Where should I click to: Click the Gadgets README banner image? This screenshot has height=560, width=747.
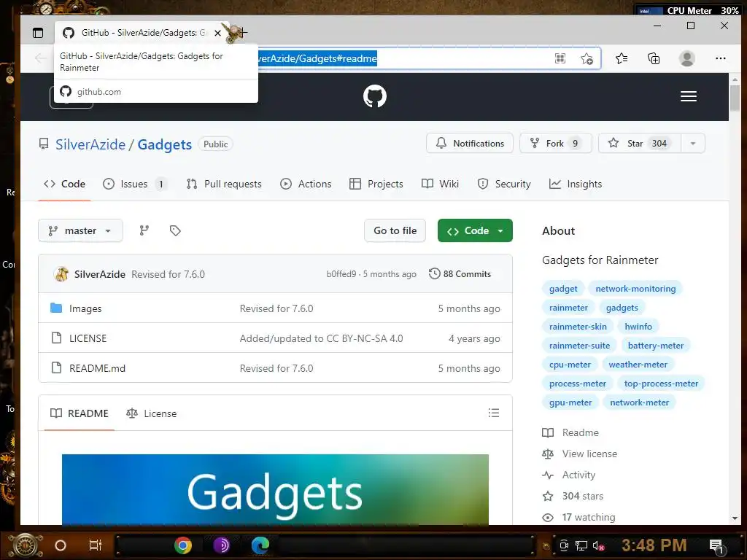[275, 490]
